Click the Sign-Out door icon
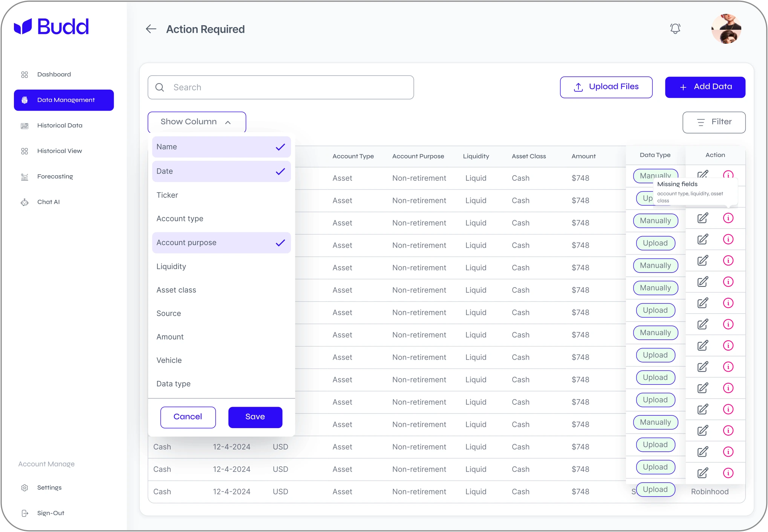Image resolution: width=768 pixels, height=532 pixels. (x=24, y=513)
